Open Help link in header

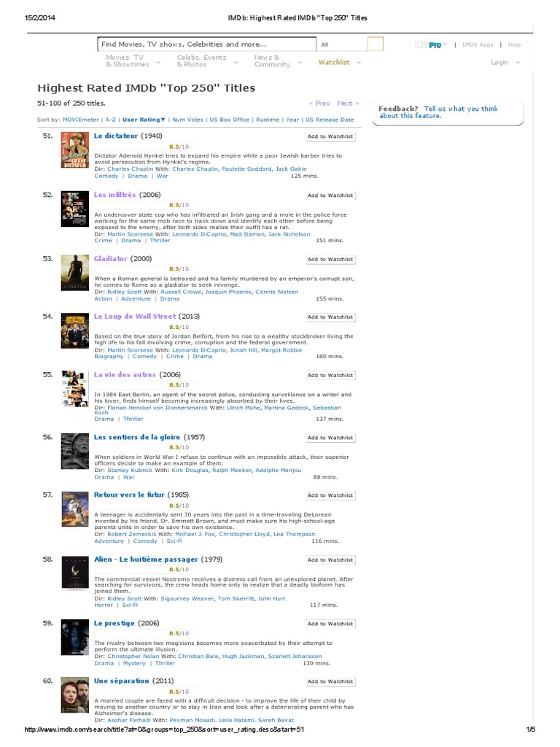(x=514, y=44)
